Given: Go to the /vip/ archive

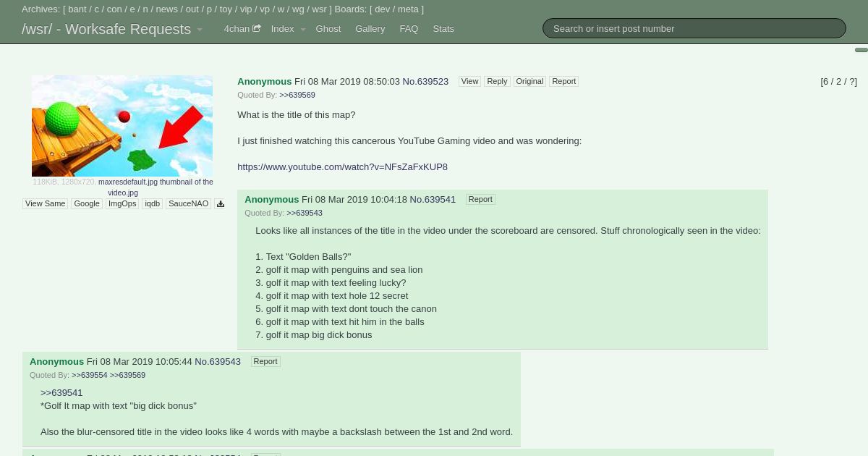Looking at the screenshot, I should [x=246, y=9].
